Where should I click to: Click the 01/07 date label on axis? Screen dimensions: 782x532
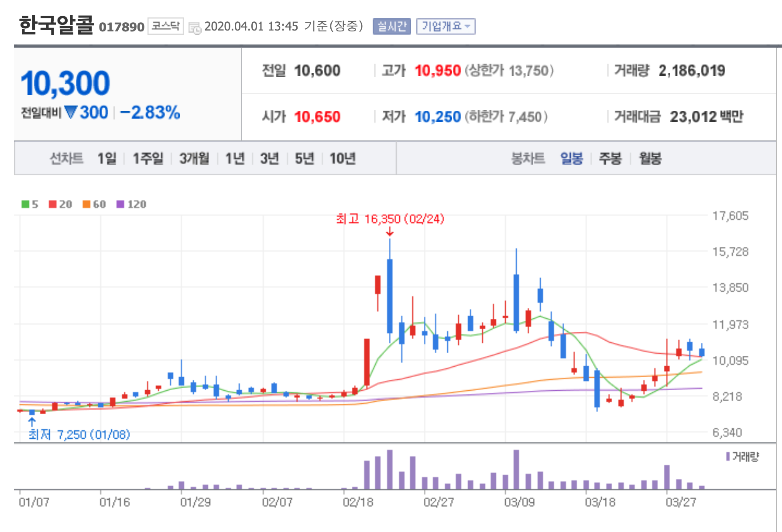[34, 502]
